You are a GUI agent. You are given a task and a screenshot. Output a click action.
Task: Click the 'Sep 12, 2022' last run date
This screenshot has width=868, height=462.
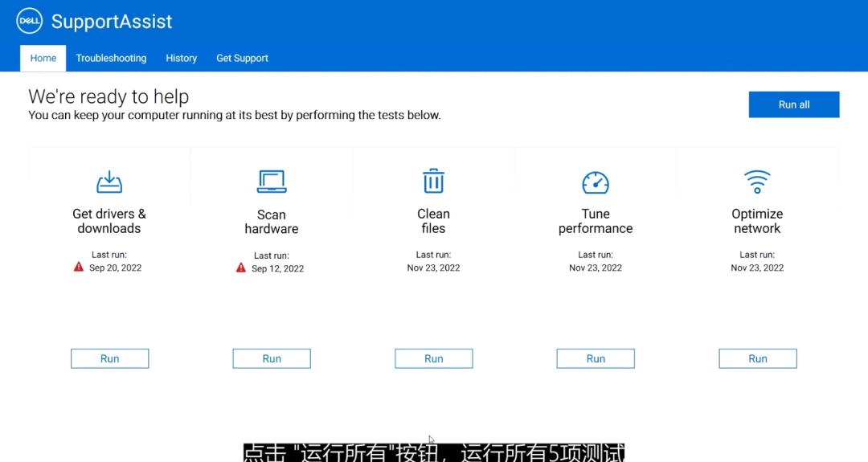pyautogui.click(x=277, y=269)
